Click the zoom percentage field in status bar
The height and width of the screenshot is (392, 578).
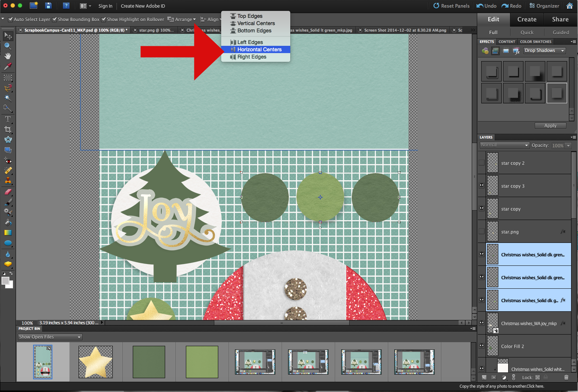pyautogui.click(x=27, y=323)
